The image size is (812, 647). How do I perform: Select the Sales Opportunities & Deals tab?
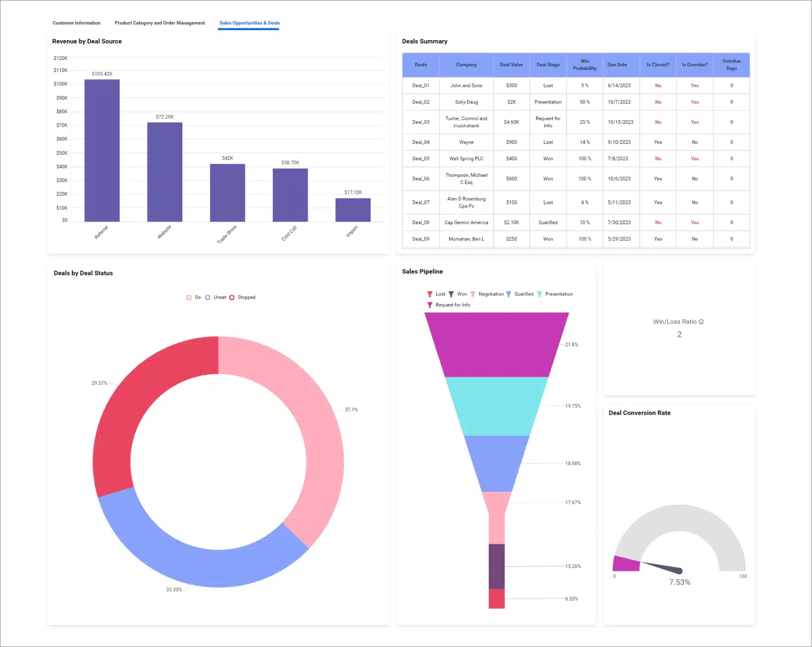[x=250, y=23]
